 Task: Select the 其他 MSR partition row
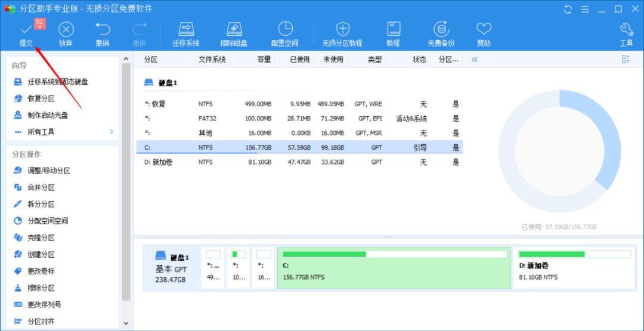tap(299, 133)
